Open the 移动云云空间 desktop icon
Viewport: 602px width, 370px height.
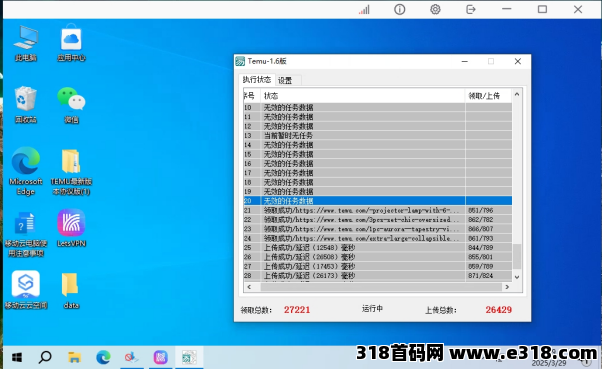[26, 290]
